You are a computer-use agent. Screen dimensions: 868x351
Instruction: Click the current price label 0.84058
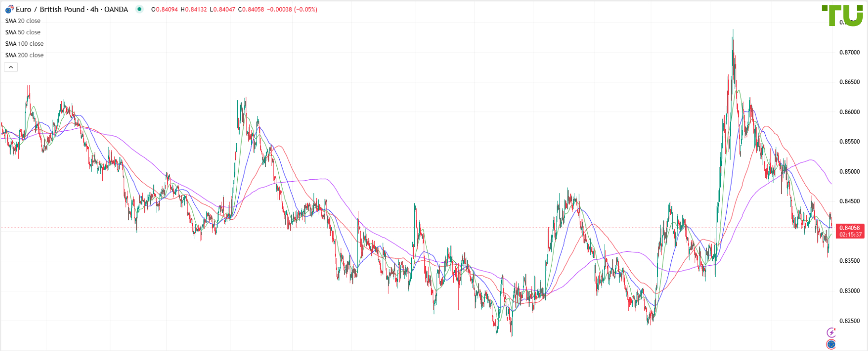850,228
